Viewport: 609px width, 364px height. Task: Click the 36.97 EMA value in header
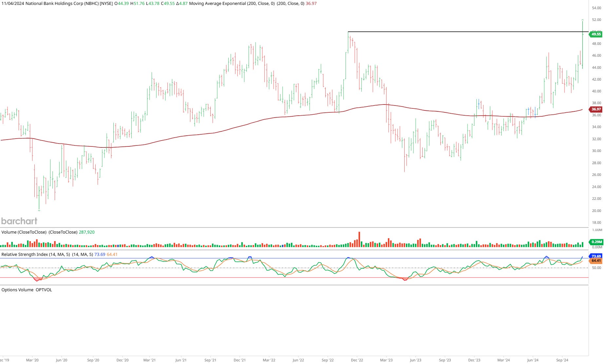(311, 4)
